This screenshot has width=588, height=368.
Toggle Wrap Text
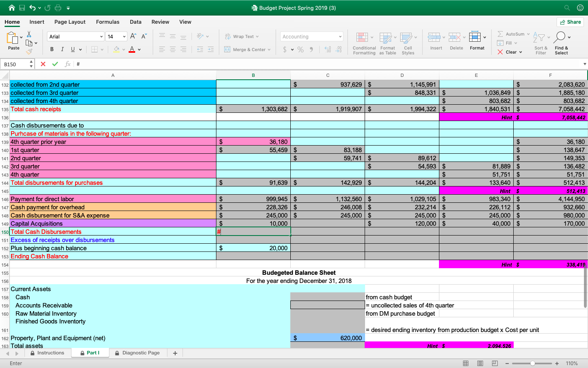(242, 36)
